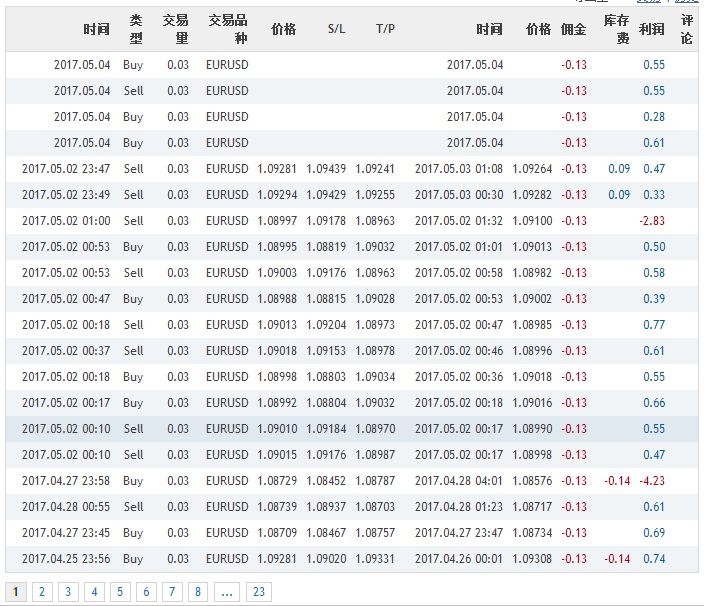This screenshot has height=606, width=704.
Task: Jump to page 7
Action: click(x=172, y=592)
